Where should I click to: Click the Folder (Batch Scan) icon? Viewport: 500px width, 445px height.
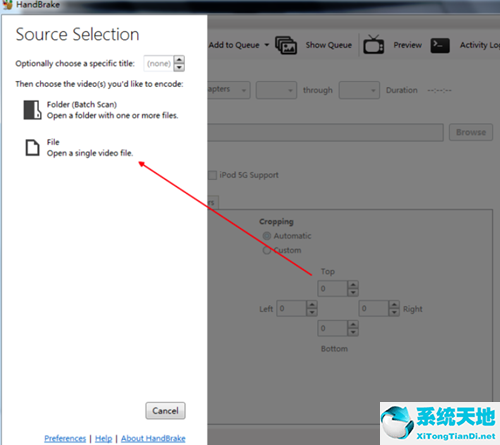pos(32,110)
